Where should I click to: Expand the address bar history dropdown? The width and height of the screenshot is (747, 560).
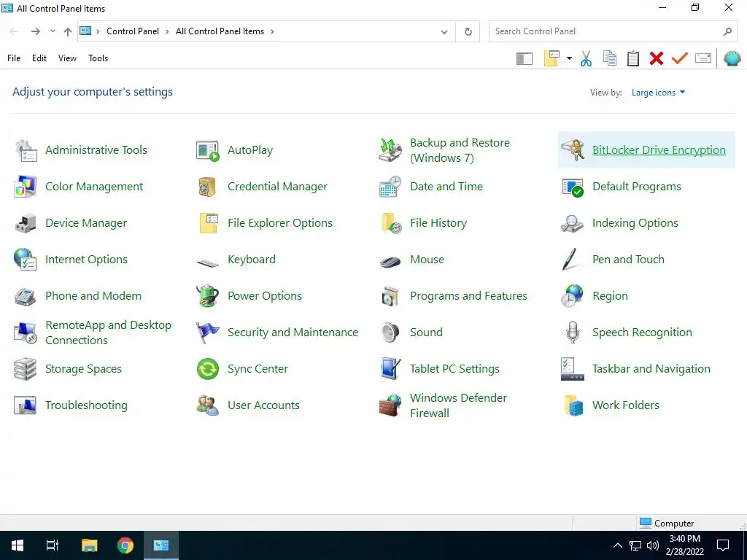click(x=444, y=32)
